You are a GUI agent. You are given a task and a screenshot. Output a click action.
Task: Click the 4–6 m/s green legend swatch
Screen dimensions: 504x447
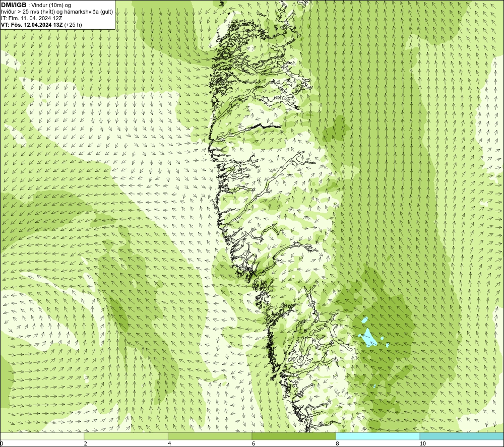[210, 436]
